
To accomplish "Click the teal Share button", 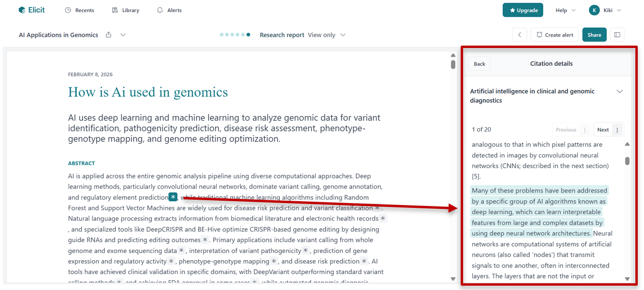I will coord(594,35).
